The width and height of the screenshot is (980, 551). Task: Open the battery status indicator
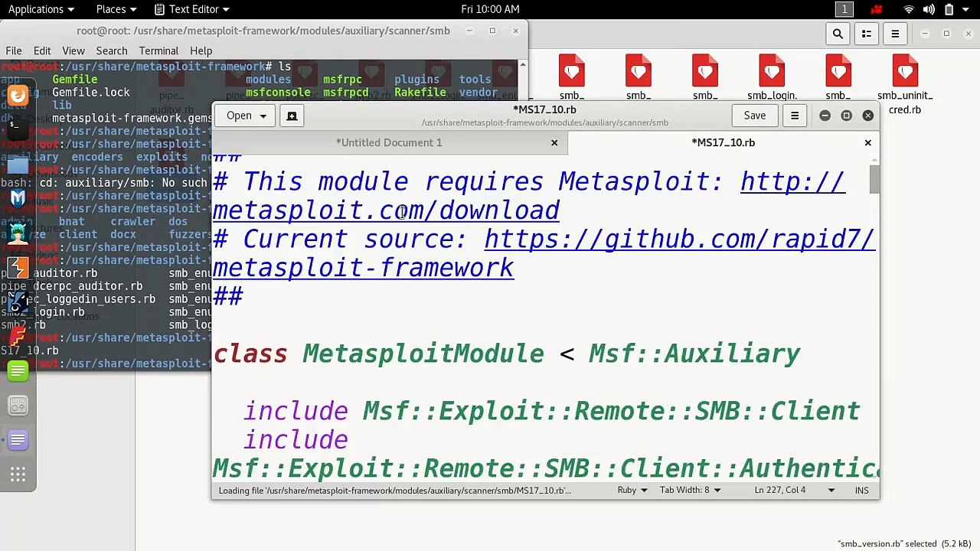pyautogui.click(x=949, y=9)
